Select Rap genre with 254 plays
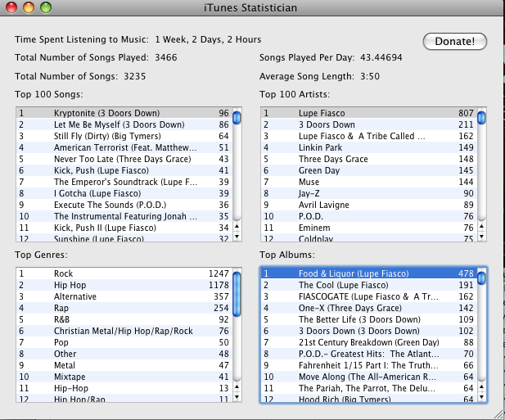Screen dimensions: 505x420 [124, 308]
